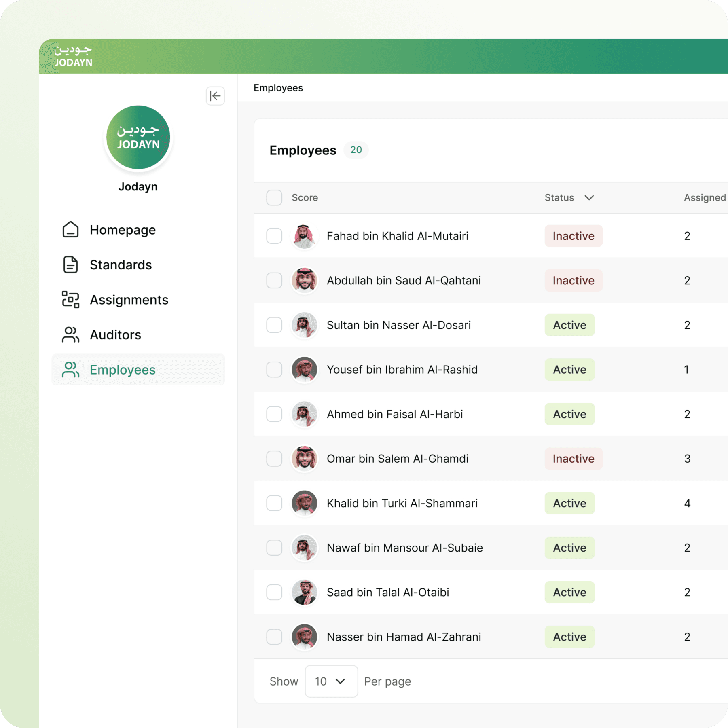Open Assignments from the sidebar menu

129,300
